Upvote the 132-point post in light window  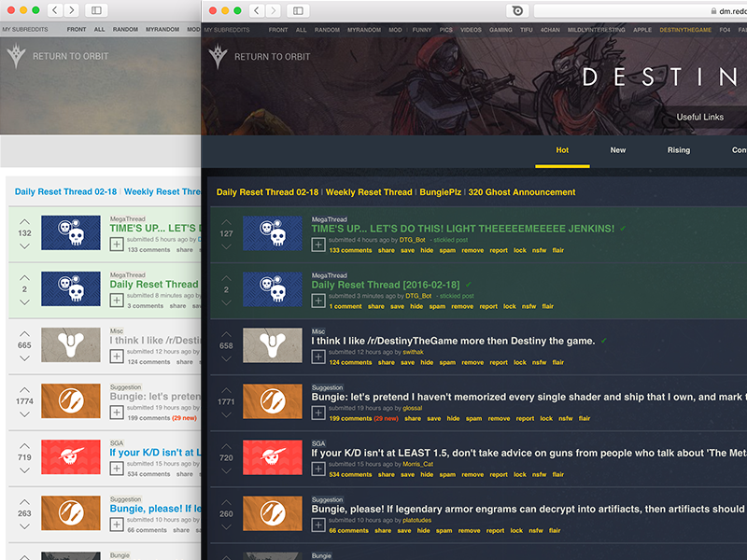coord(25,221)
